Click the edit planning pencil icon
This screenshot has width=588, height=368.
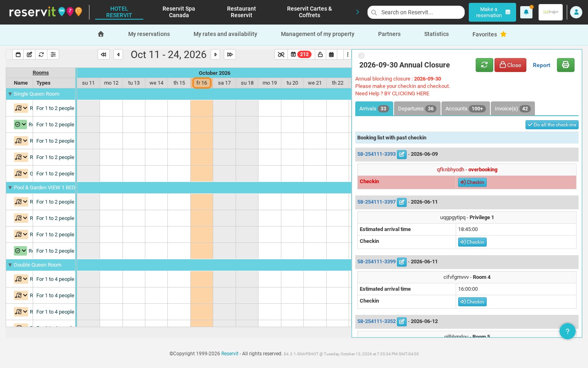coord(29,54)
